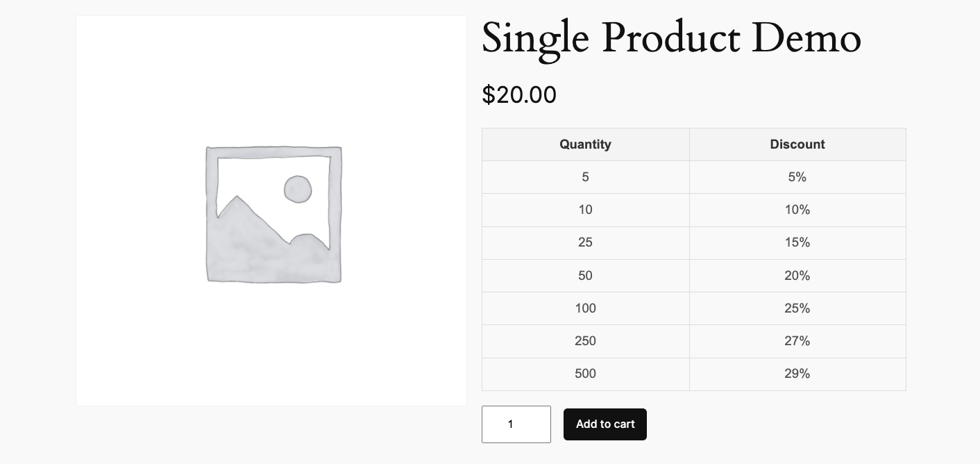Viewport: 980px width, 464px height.
Task: Click the Discount column header
Action: click(x=797, y=144)
